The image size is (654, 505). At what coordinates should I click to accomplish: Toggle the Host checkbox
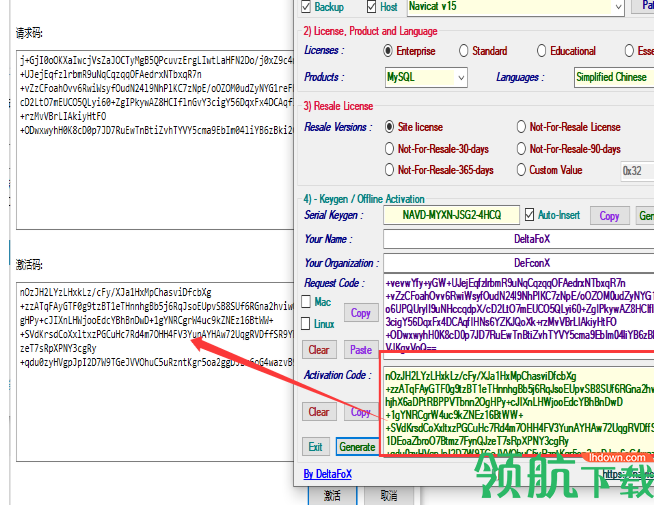point(372,7)
